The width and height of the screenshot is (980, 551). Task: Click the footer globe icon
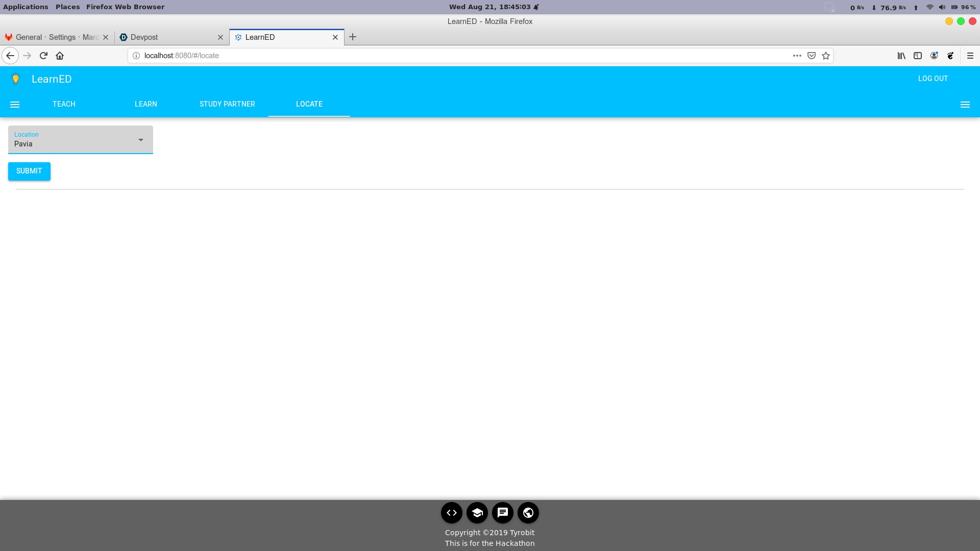click(x=528, y=513)
